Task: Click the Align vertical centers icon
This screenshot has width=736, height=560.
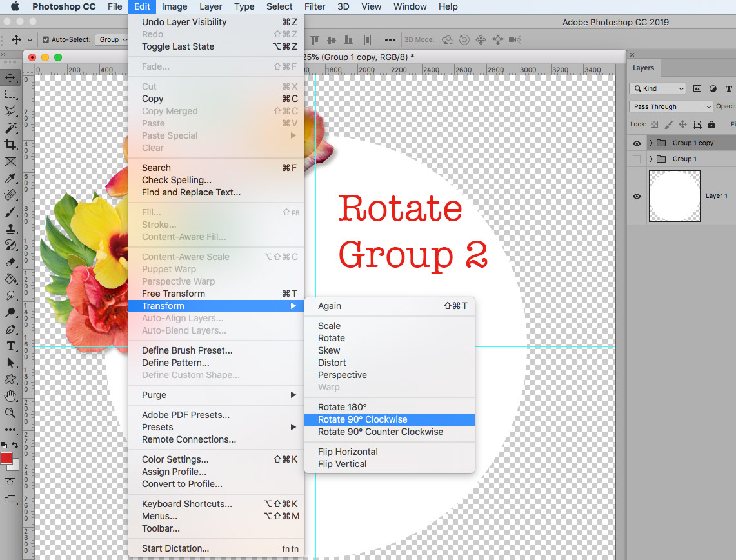Action: coord(332,40)
